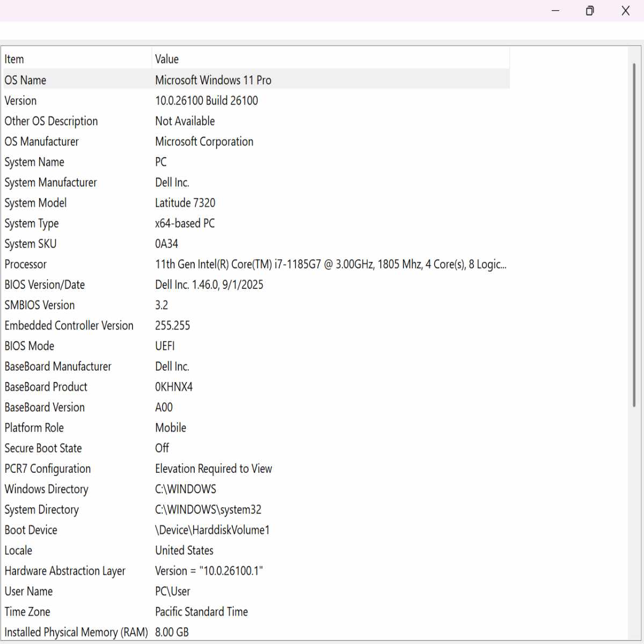Image resolution: width=644 pixels, height=644 pixels.
Task: Click the United States value
Action: (x=184, y=551)
